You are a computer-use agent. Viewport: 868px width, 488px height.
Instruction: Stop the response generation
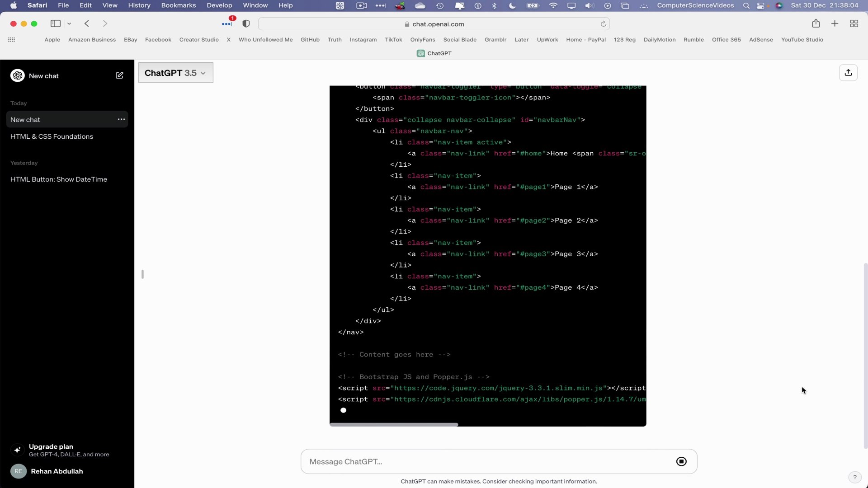681,461
